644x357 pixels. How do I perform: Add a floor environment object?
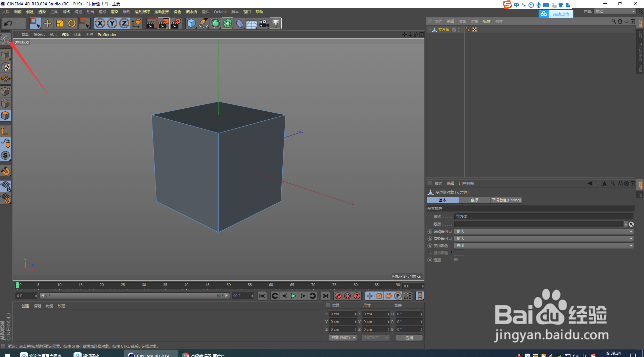tap(251, 23)
